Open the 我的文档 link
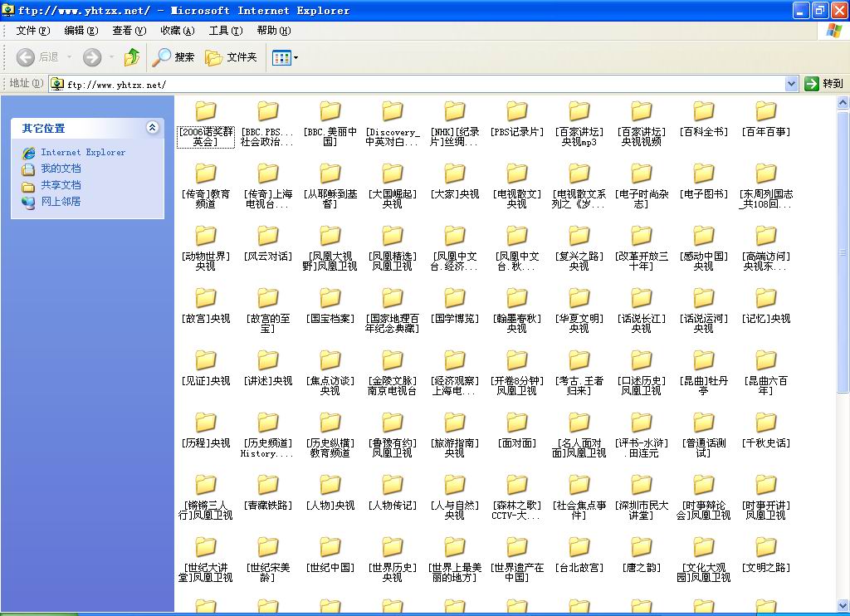The image size is (850, 616). pos(61,169)
